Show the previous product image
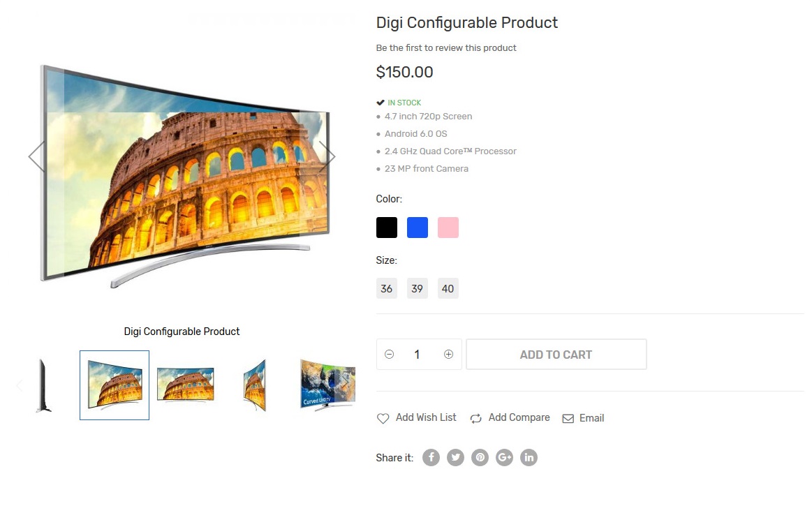Image resolution: width=812 pixels, height=513 pixels. [x=37, y=156]
